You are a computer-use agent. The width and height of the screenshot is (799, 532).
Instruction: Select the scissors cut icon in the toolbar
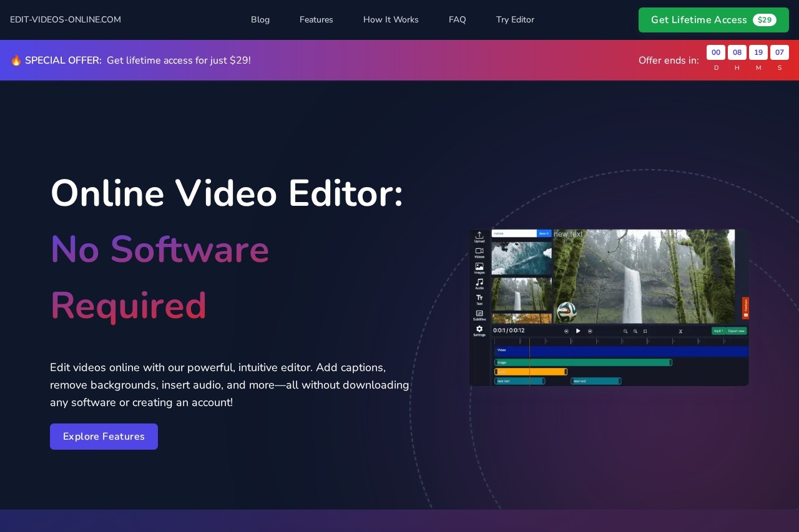[x=681, y=331]
